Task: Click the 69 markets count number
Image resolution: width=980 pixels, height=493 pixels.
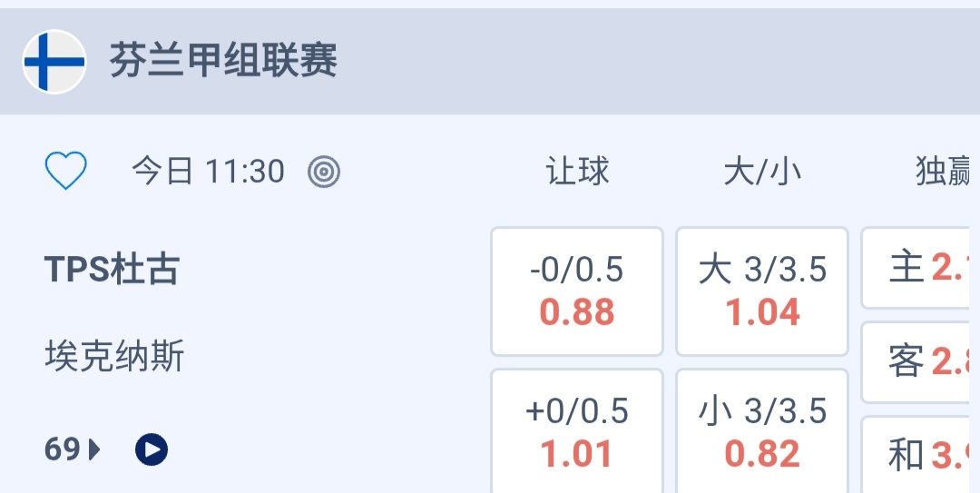Action: tap(63, 449)
